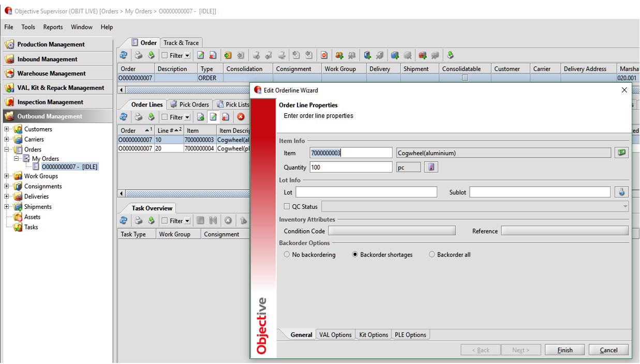
Task: Click the red stop icon in Order toolbar
Action: pyautogui.click(x=324, y=55)
